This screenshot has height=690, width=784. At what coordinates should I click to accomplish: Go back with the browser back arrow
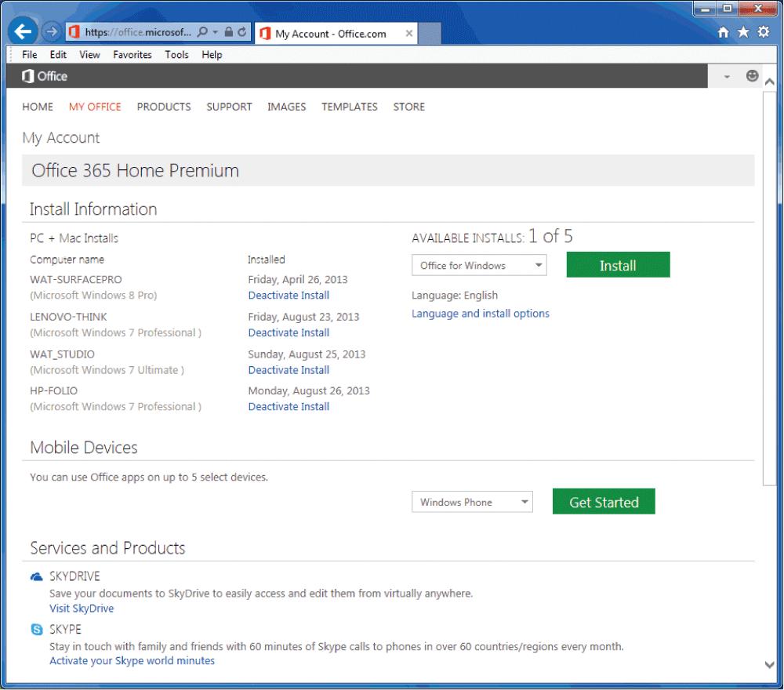click(x=23, y=31)
